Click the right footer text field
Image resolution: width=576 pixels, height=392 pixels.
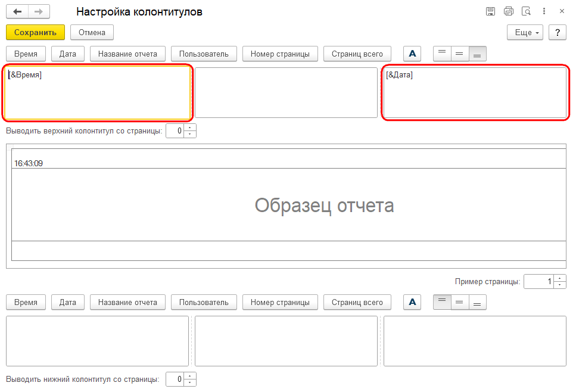(x=475, y=341)
